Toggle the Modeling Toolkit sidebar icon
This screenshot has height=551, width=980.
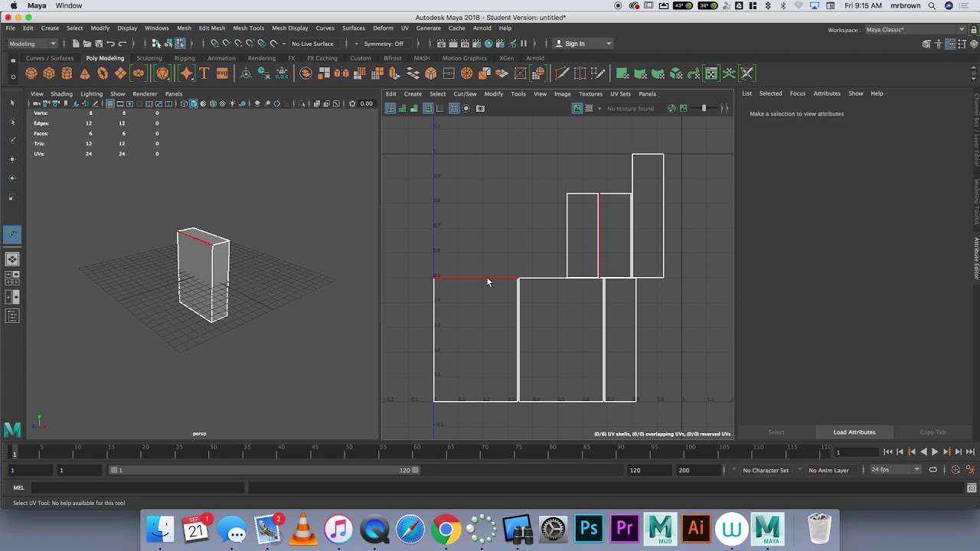tap(926, 44)
